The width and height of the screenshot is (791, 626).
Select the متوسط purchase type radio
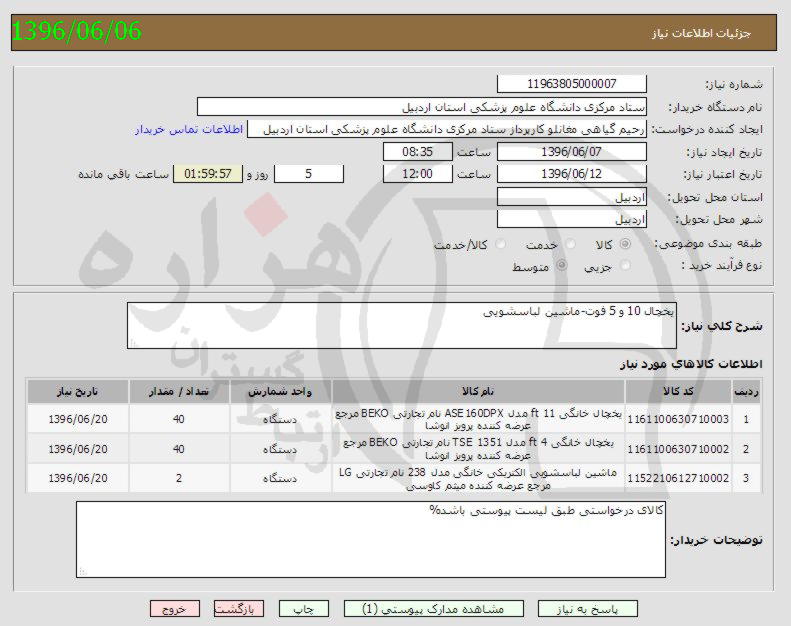point(561,266)
